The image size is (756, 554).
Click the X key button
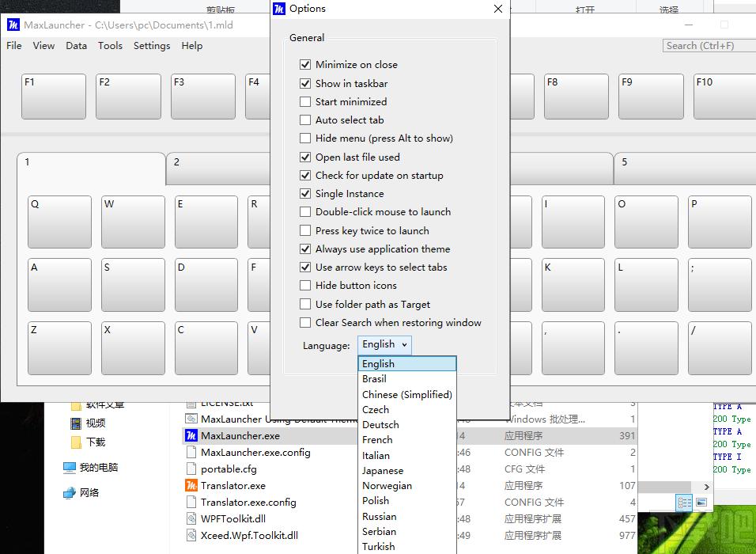coord(133,348)
